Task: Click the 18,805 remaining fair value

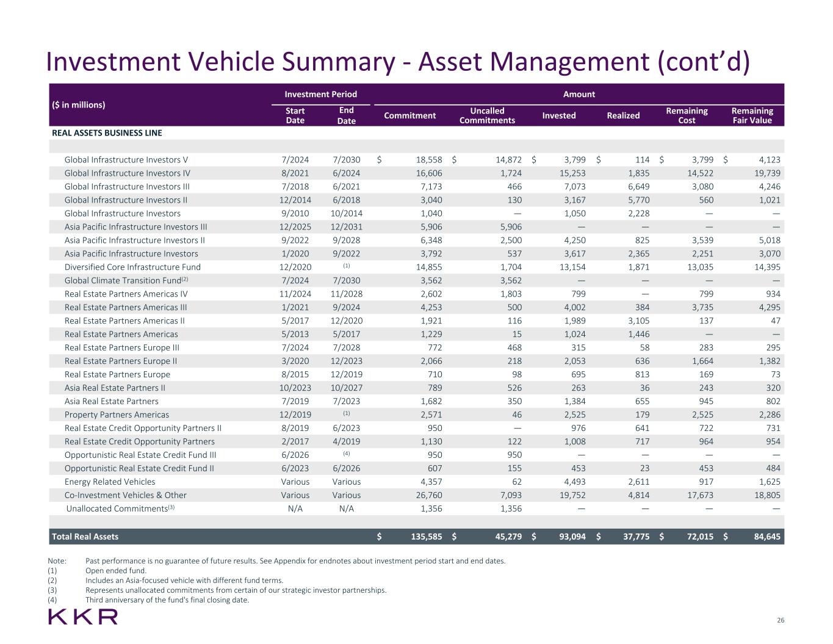Action: pyautogui.click(x=767, y=496)
